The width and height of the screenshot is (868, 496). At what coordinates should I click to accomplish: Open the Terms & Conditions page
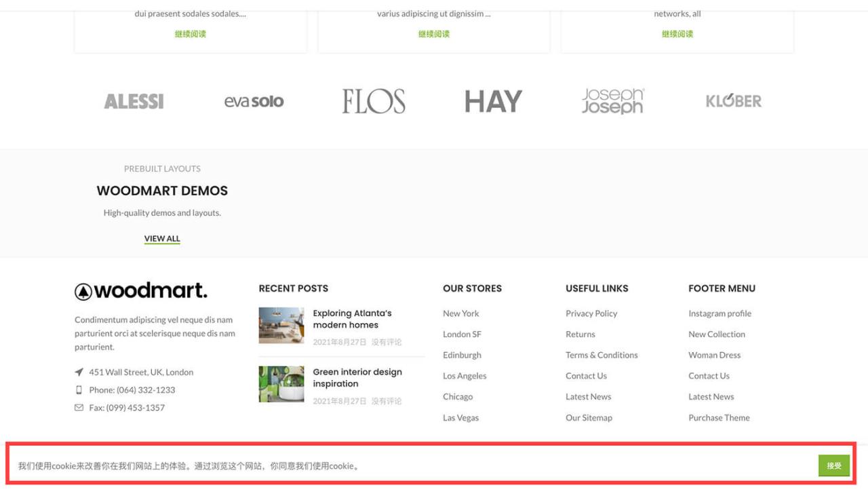[601, 354]
